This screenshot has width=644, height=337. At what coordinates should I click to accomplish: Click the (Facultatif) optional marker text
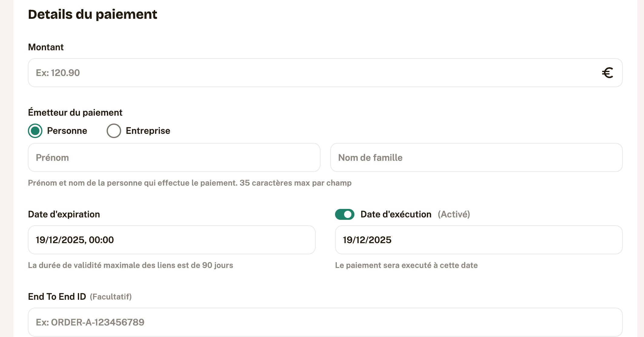(111, 297)
